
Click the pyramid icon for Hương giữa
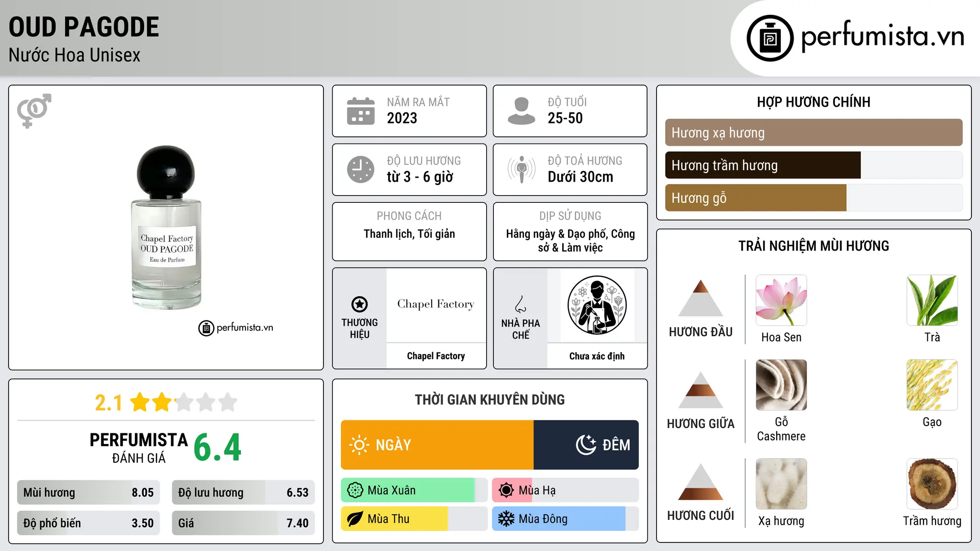(x=701, y=390)
